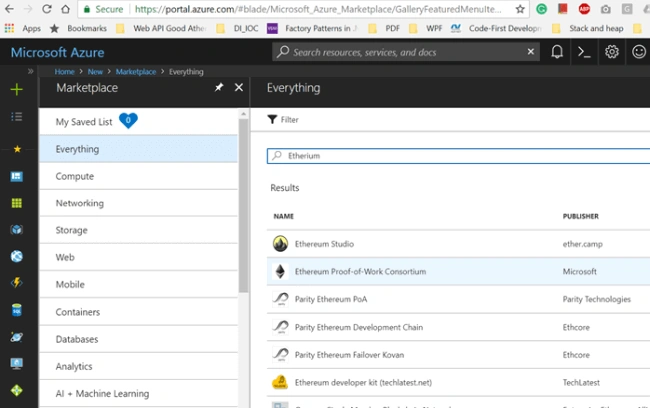Click the feedback smiley icon
This screenshot has width=650, height=408.
(x=639, y=52)
